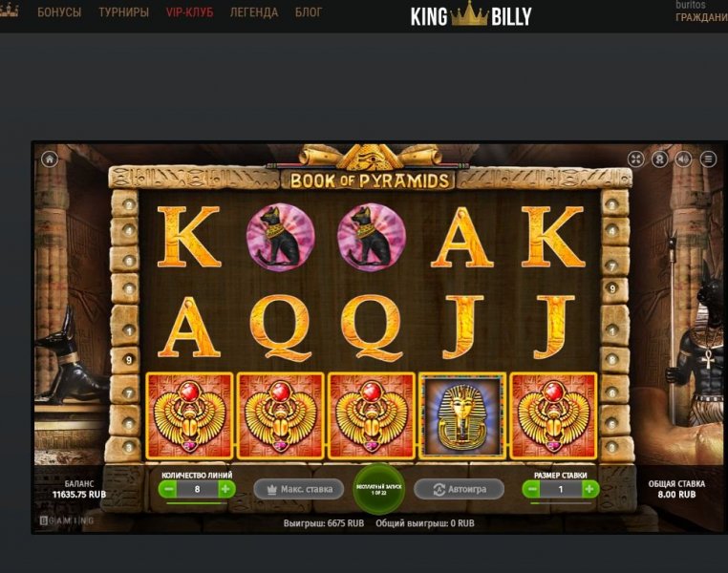Image resolution: width=728 pixels, height=573 pixels.
Task: Decrease the number of lines
Action: [x=169, y=489]
